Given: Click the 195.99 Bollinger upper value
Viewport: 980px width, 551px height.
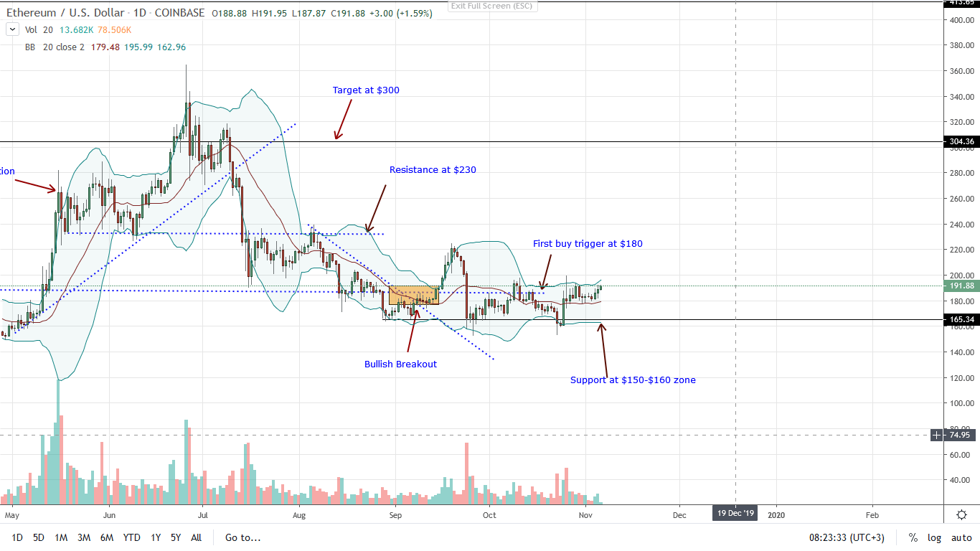Looking at the screenshot, I should [x=138, y=47].
